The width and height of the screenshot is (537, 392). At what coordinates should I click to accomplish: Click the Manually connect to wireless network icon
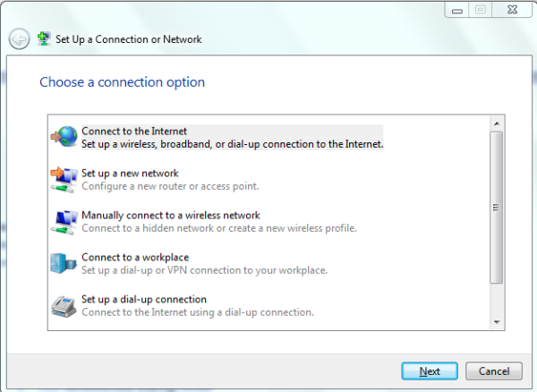[x=64, y=222]
